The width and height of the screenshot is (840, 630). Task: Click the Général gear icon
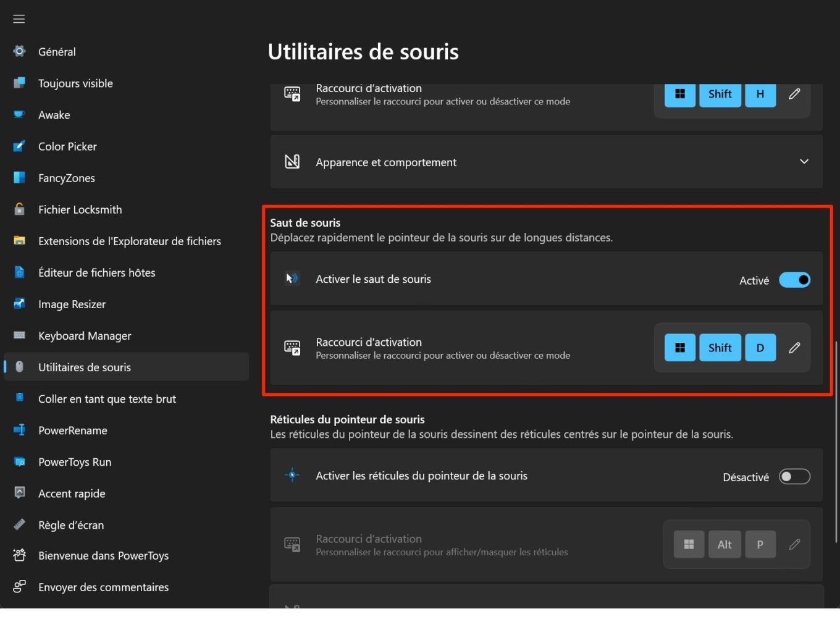[x=20, y=51]
